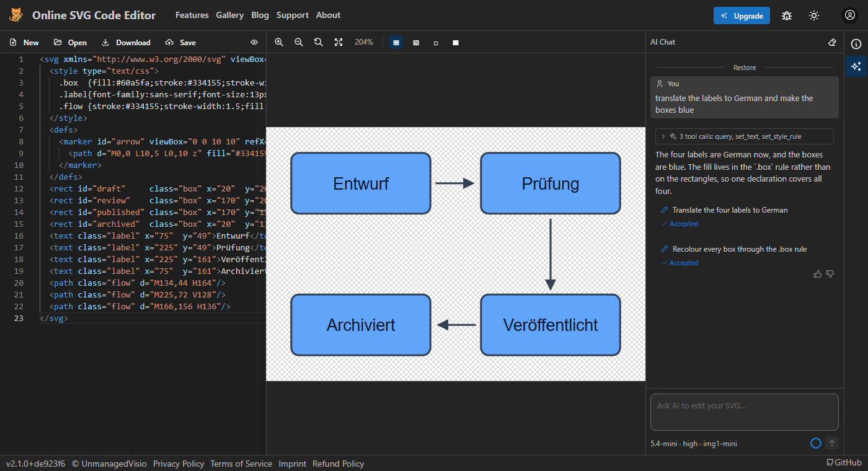Reset the preview zoom level
The height and width of the screenshot is (471, 868).
tap(319, 42)
